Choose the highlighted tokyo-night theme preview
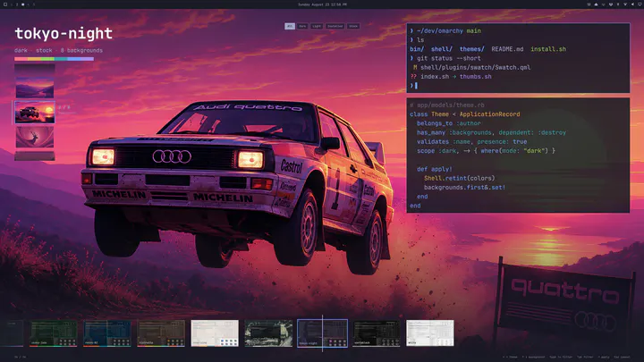The height and width of the screenshot is (362, 644). 322,333
